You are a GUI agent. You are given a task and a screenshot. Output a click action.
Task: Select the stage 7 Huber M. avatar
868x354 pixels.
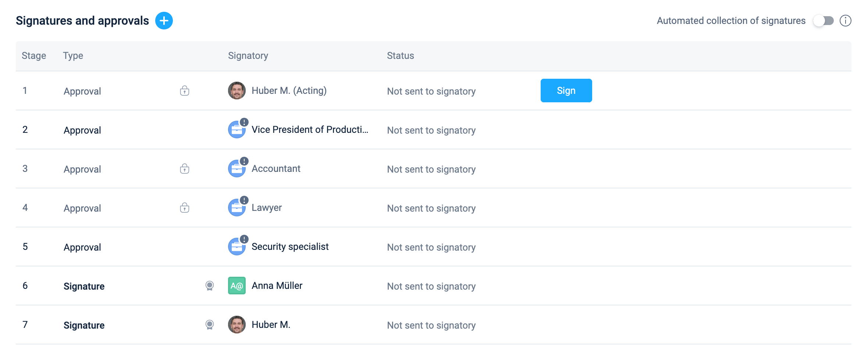(237, 325)
